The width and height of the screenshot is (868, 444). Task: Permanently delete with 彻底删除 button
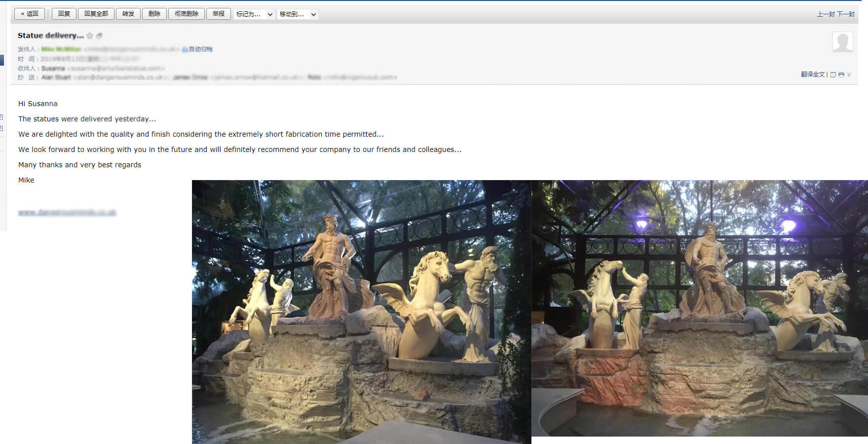(x=186, y=14)
